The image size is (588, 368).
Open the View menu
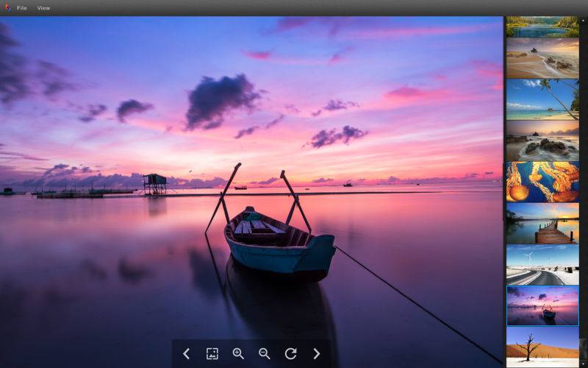43,8
